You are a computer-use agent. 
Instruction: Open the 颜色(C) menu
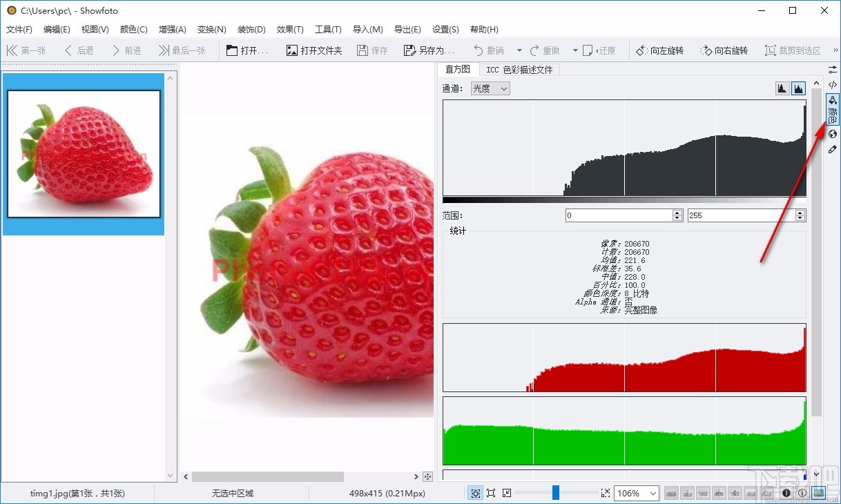133,30
